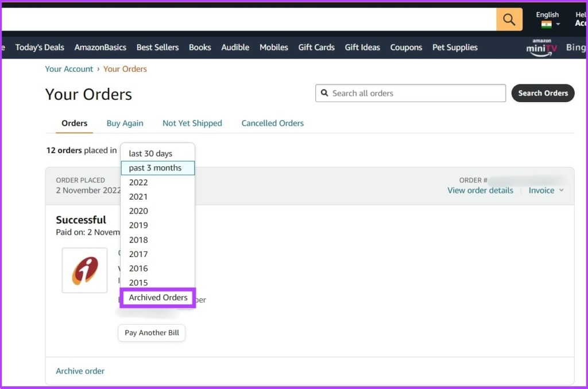This screenshot has height=389, width=588.
Task: Choose 2022 from the time filter list
Action: tap(157, 182)
